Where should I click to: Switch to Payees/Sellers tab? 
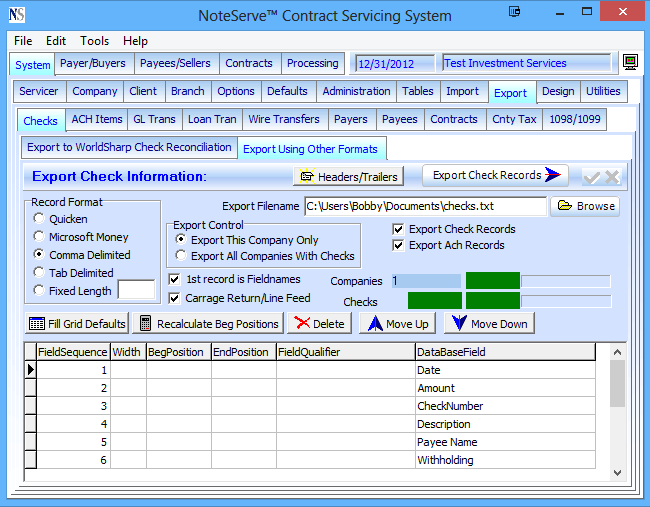click(x=175, y=63)
